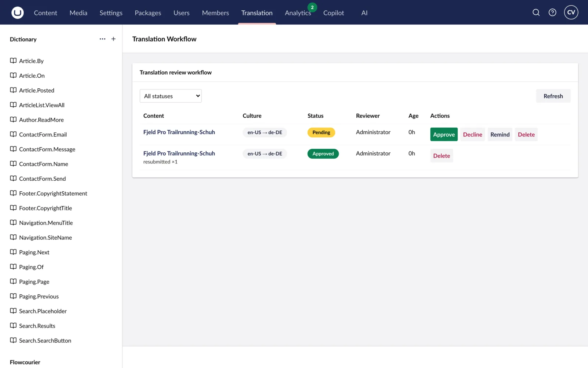588x368 pixels.
Task: Switch to the Media section
Action: click(x=78, y=13)
